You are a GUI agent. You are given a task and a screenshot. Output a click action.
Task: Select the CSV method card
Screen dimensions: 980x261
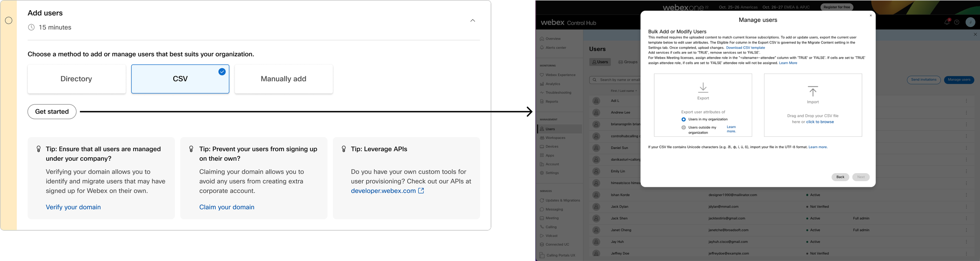pyautogui.click(x=180, y=79)
